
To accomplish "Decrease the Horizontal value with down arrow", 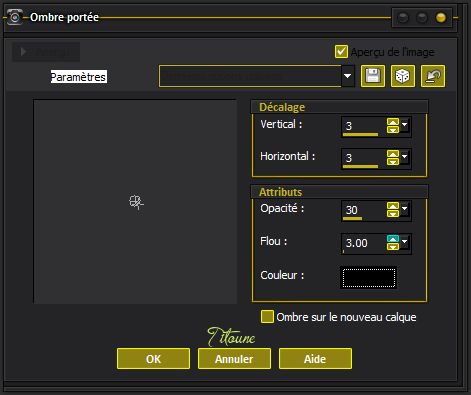I will point(393,161).
